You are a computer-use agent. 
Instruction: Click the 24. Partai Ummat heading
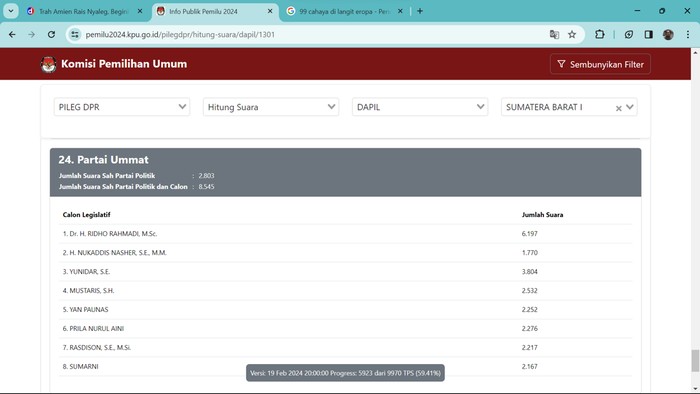(104, 160)
